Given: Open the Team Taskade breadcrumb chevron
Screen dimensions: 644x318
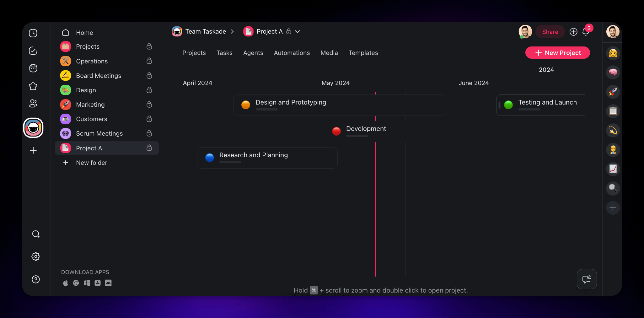Looking at the screenshot, I should point(232,31).
